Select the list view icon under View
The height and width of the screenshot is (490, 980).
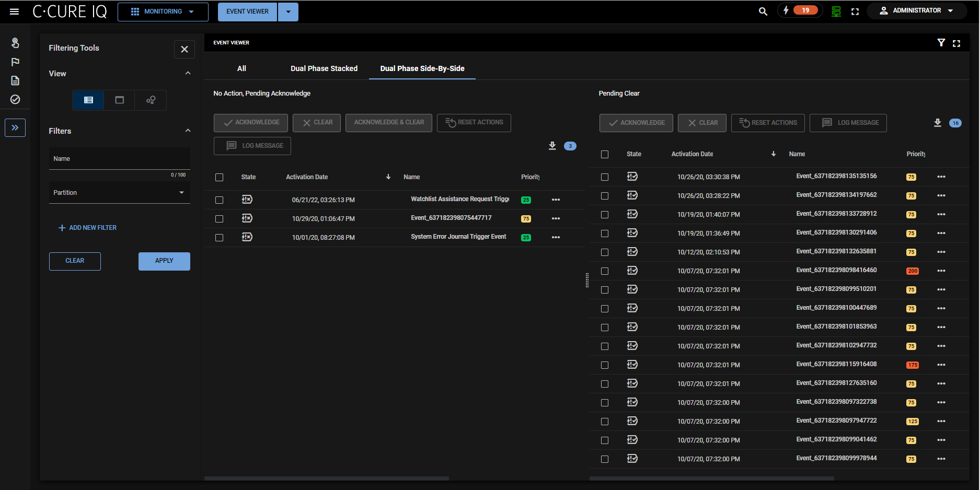[88, 100]
